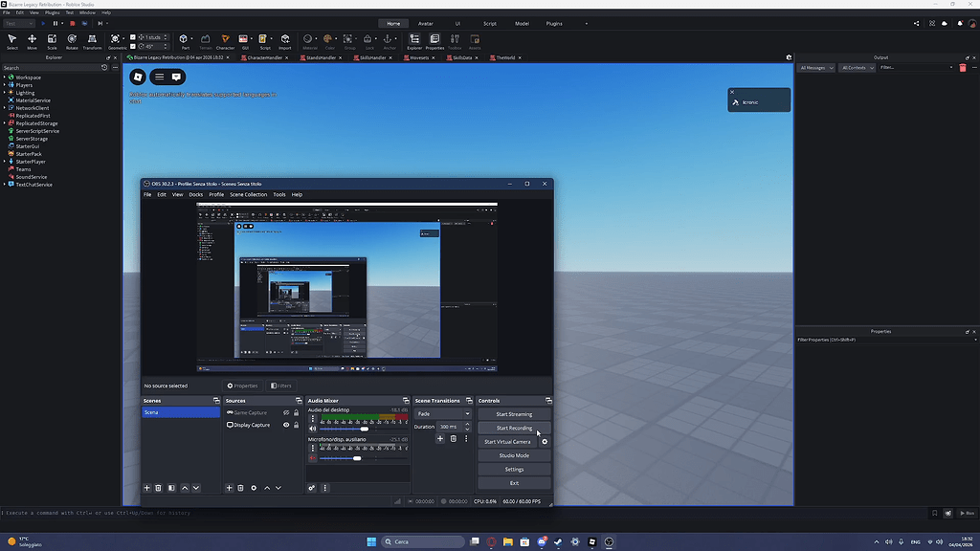Click the Windows taskbar Cerca search box
The image size is (980, 551).
click(x=423, y=541)
